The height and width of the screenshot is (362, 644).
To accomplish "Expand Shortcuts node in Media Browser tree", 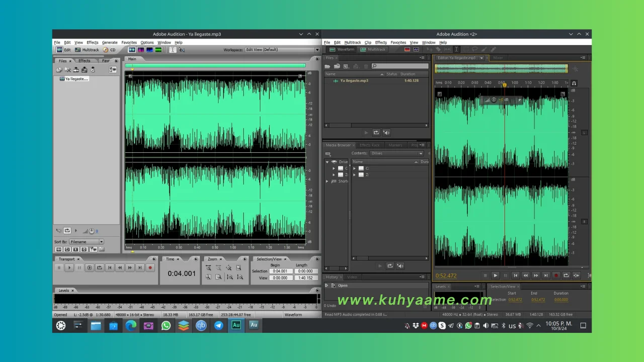I will 328,181.
